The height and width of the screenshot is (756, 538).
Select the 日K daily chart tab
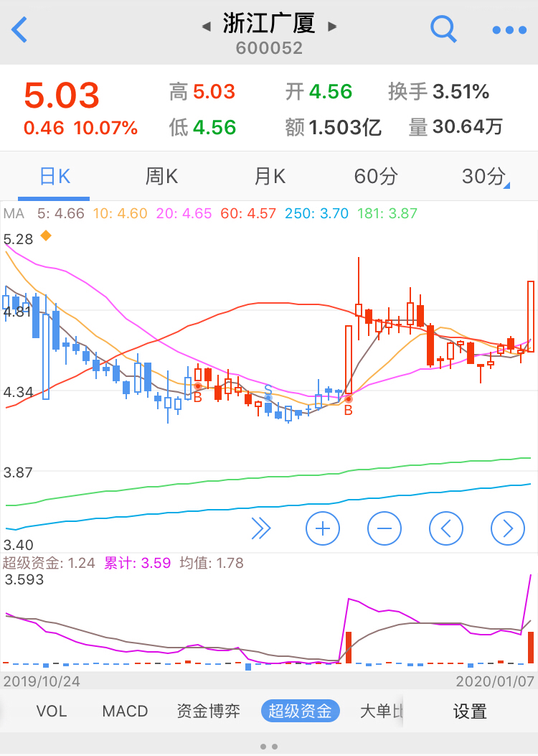(x=54, y=177)
